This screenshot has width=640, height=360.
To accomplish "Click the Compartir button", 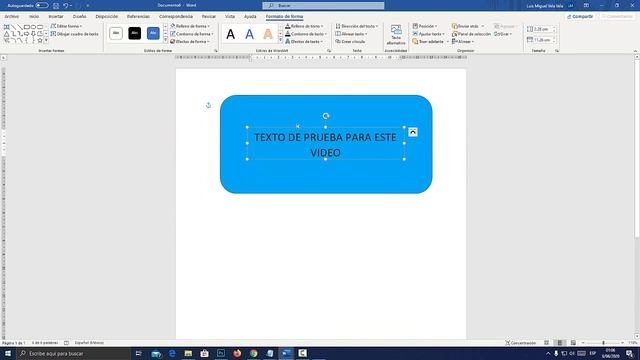I will (580, 16).
